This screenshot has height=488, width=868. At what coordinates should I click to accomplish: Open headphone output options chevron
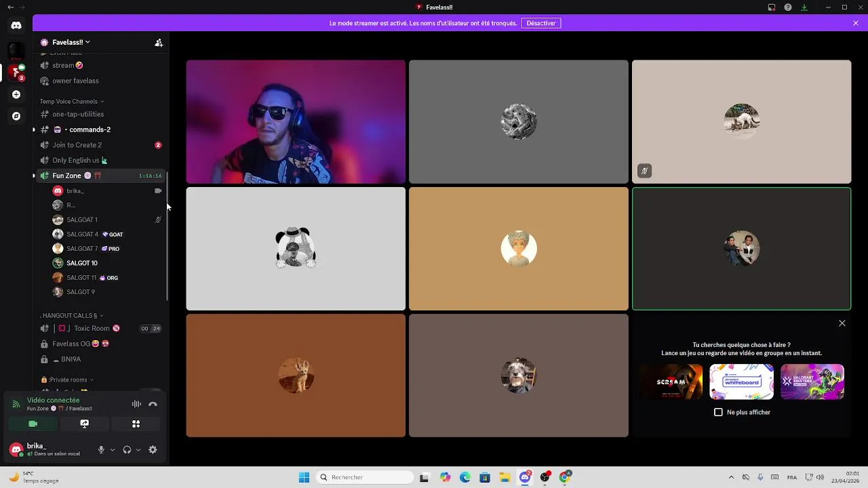tap(138, 450)
